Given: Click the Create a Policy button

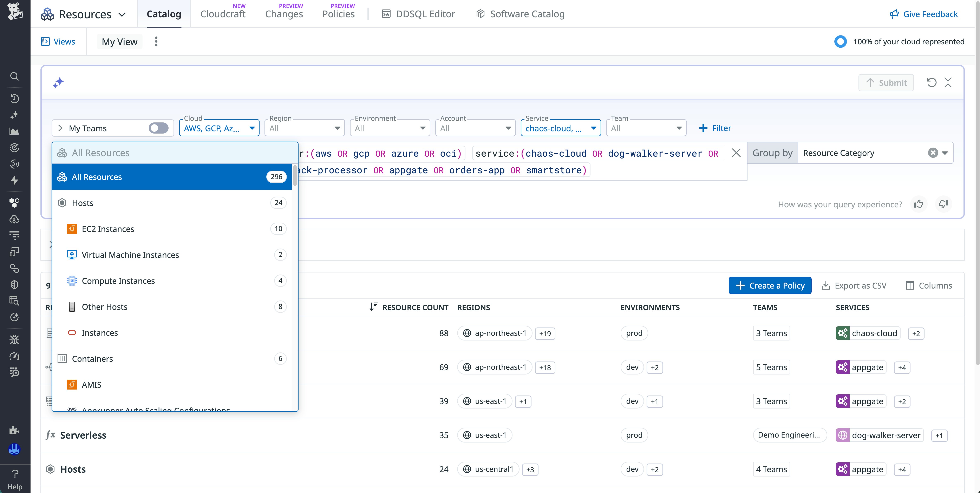Looking at the screenshot, I should [770, 285].
